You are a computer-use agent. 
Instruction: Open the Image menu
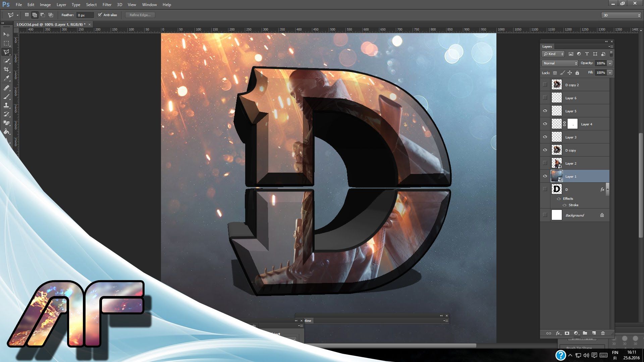(x=45, y=5)
